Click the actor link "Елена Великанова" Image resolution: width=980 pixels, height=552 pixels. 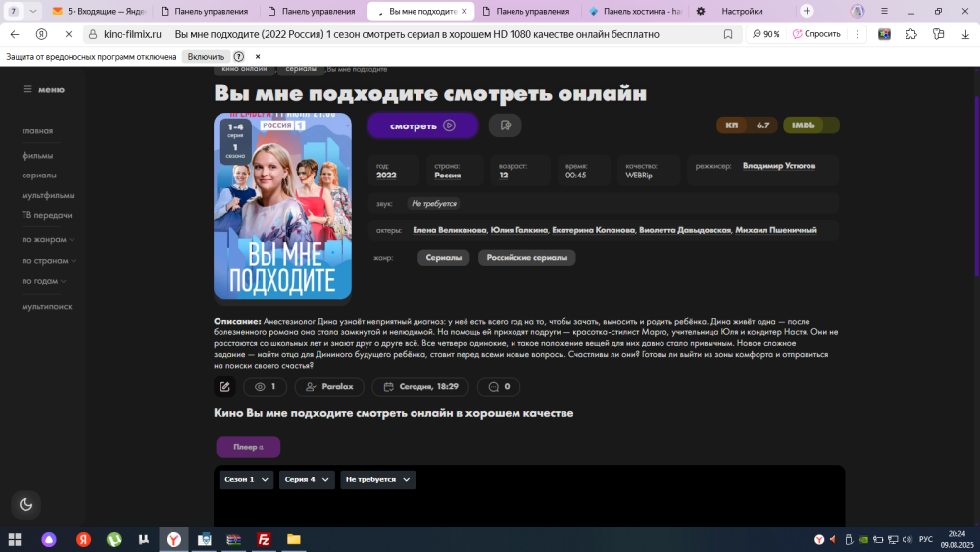[x=449, y=230]
